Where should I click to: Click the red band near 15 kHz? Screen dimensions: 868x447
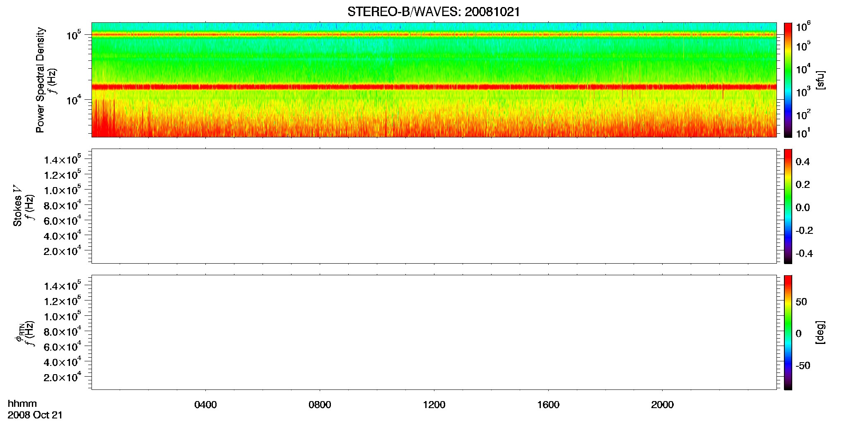434,87
